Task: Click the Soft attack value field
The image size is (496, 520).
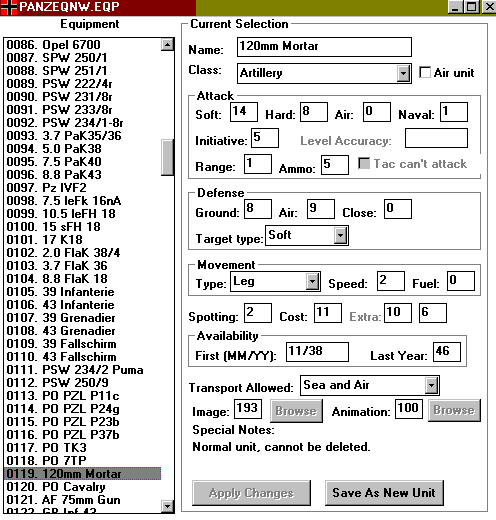Action: pos(244,112)
